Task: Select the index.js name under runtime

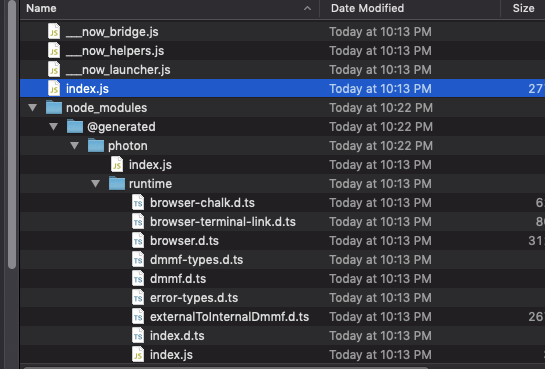Action: tap(171, 355)
